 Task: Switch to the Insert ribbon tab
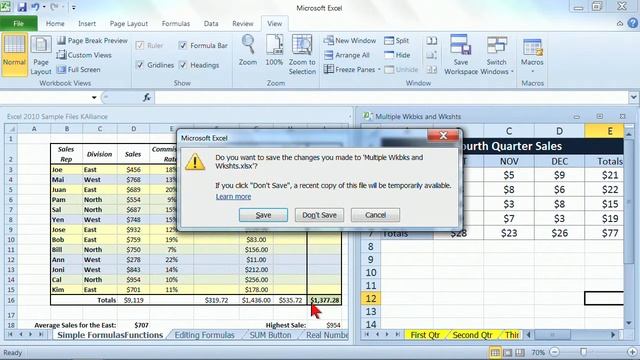(x=87, y=24)
